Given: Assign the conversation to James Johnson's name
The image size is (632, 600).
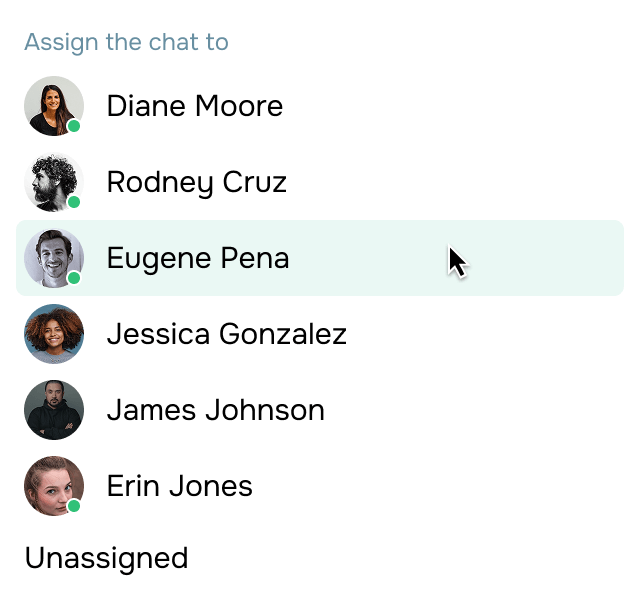Looking at the screenshot, I should click(215, 410).
